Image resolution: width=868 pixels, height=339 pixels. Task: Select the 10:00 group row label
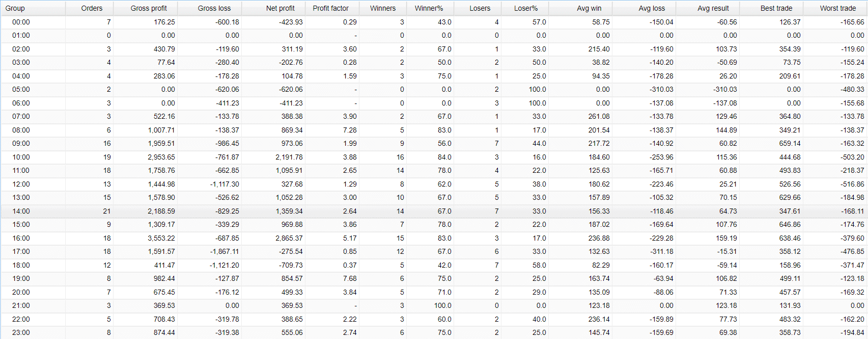tap(21, 157)
